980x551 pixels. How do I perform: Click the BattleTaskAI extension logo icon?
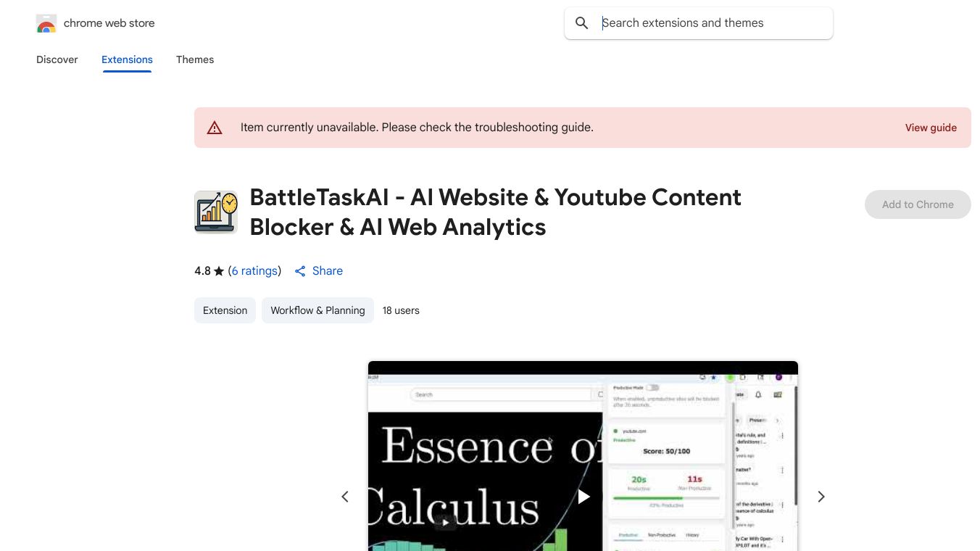(x=216, y=212)
